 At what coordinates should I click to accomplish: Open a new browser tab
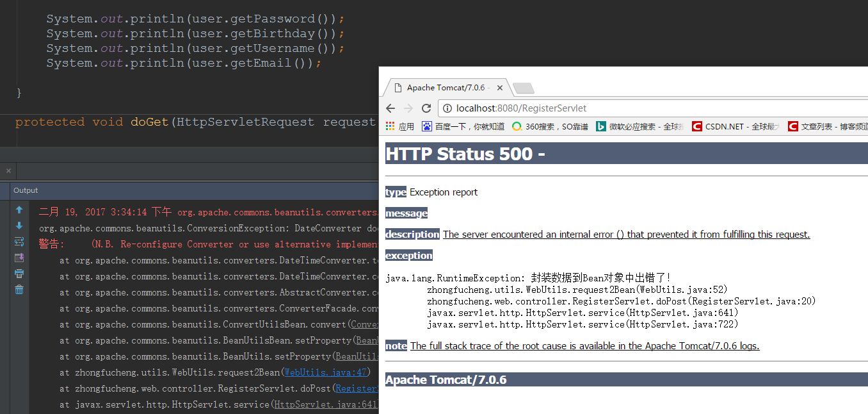point(524,88)
